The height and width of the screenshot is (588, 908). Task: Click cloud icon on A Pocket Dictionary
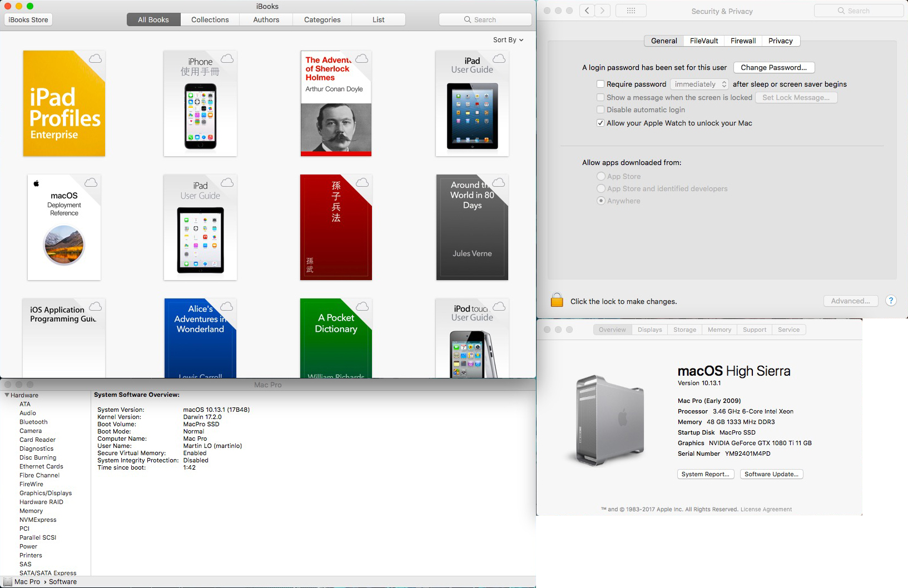click(362, 306)
